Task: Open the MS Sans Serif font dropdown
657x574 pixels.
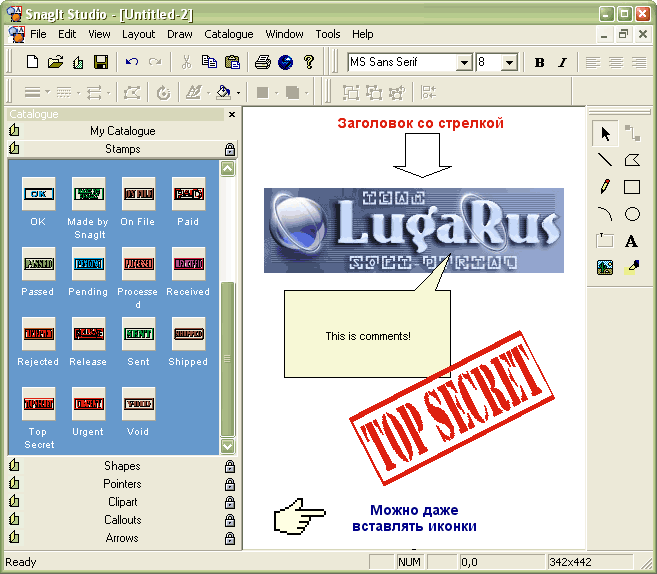Action: click(464, 63)
